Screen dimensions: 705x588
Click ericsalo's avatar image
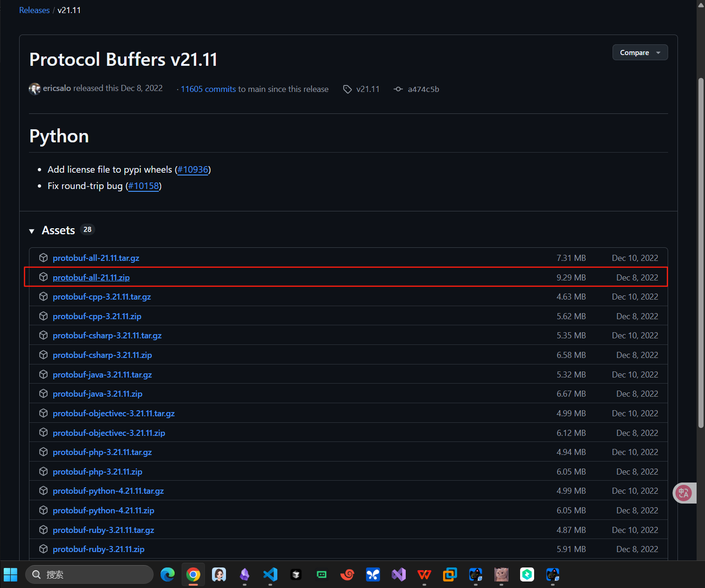pyautogui.click(x=35, y=89)
